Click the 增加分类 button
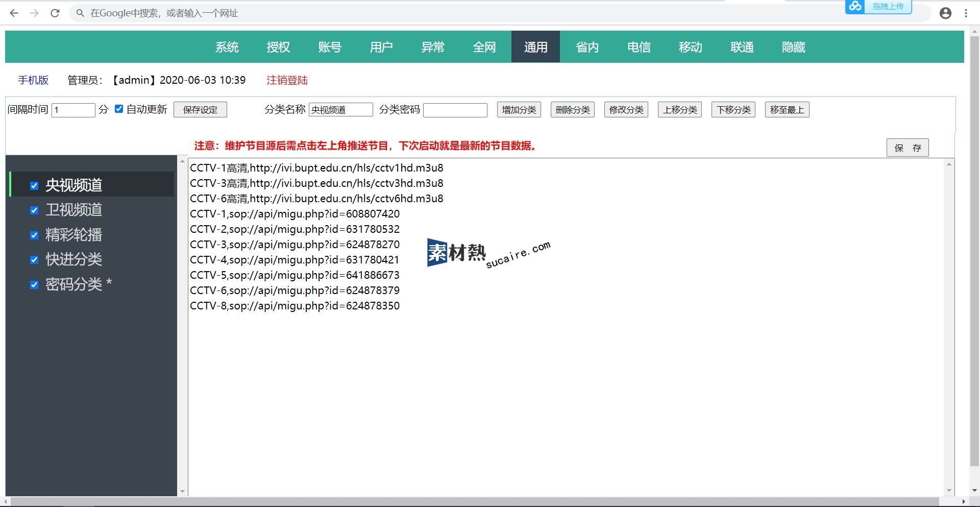 [519, 110]
